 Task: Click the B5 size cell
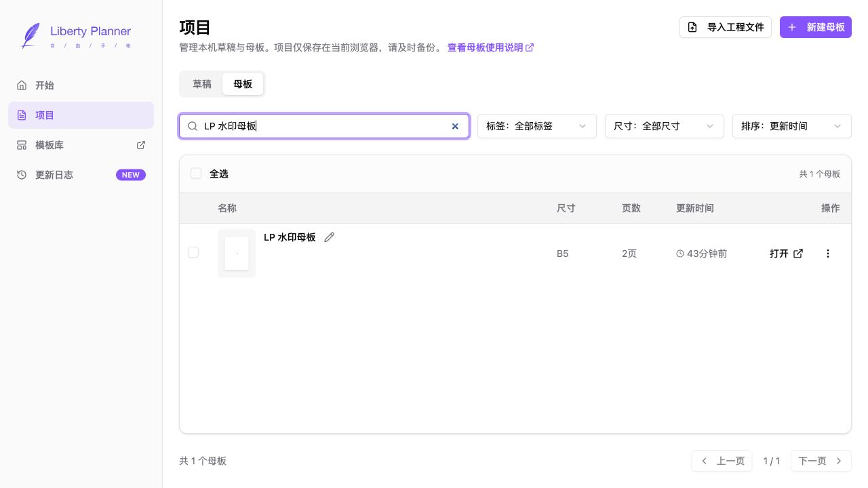point(563,253)
